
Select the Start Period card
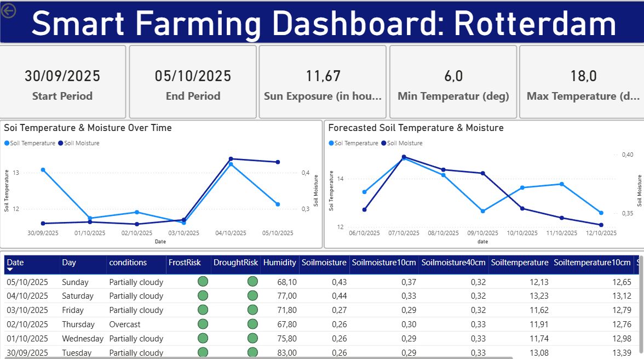pos(63,81)
